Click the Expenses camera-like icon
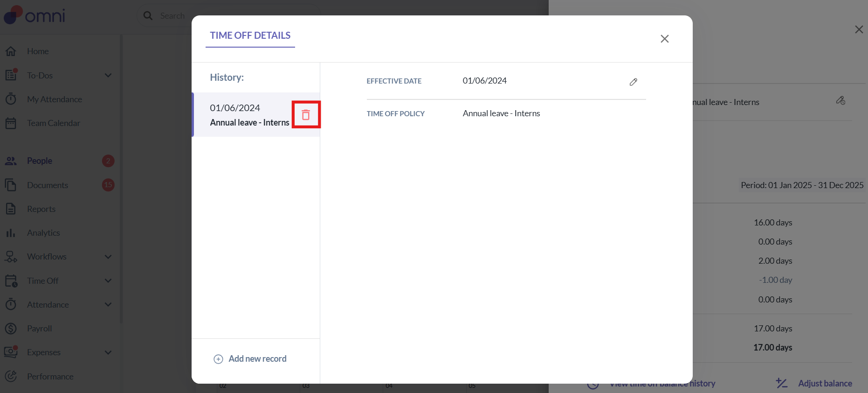Viewport: 868px width, 393px height. coord(11,352)
